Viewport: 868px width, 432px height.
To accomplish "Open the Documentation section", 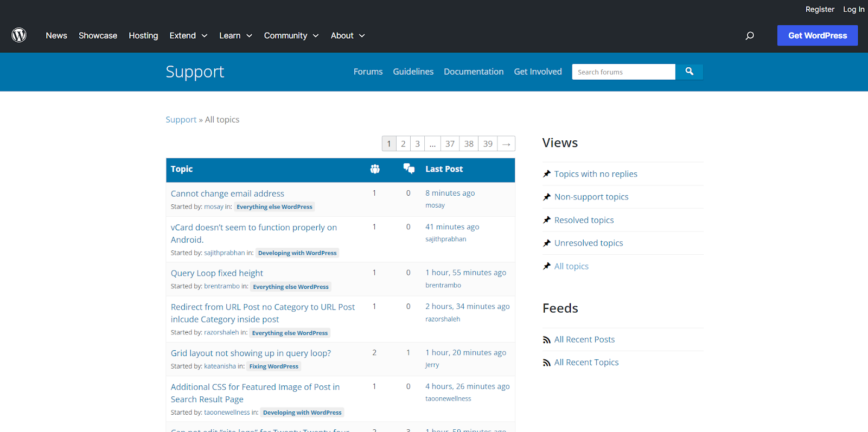I will pos(474,72).
